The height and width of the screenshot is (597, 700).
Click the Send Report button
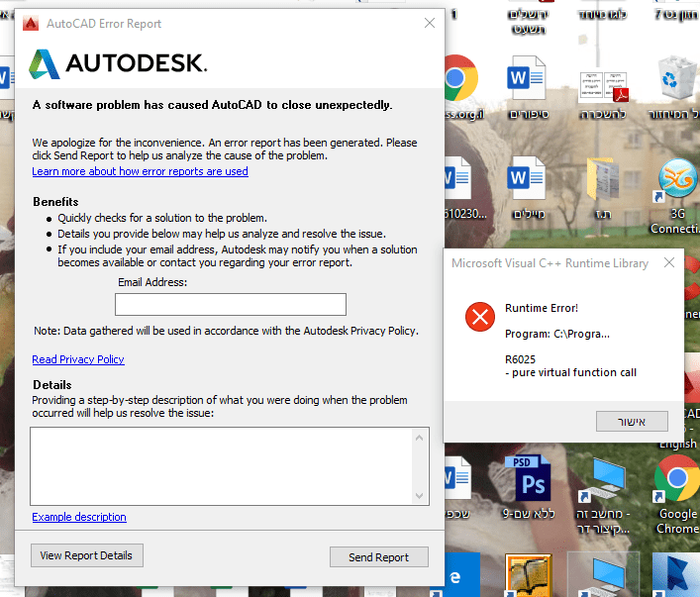click(378, 556)
